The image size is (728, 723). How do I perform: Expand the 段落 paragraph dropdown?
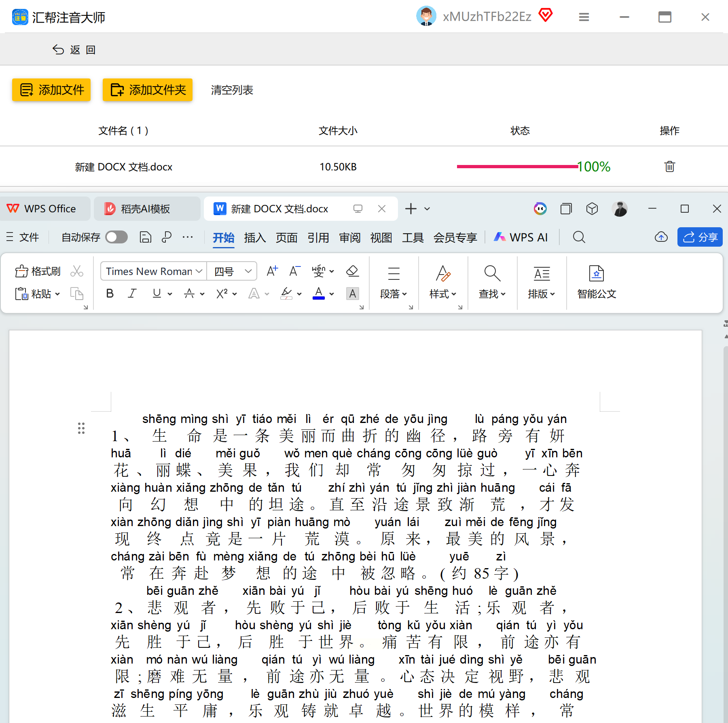[393, 294]
